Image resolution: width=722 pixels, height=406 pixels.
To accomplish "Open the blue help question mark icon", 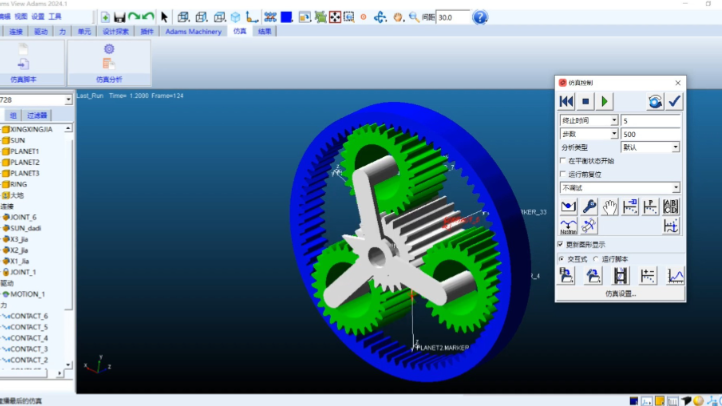I will click(480, 17).
